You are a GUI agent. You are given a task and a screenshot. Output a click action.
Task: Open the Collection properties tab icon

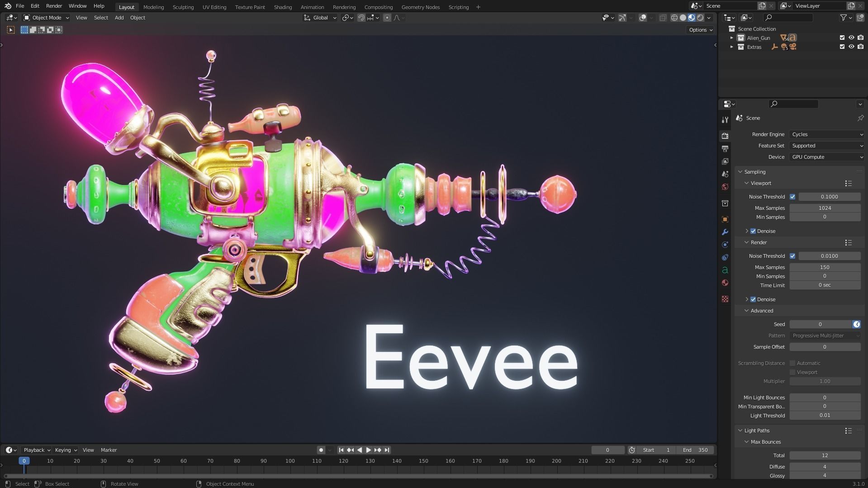(725, 204)
